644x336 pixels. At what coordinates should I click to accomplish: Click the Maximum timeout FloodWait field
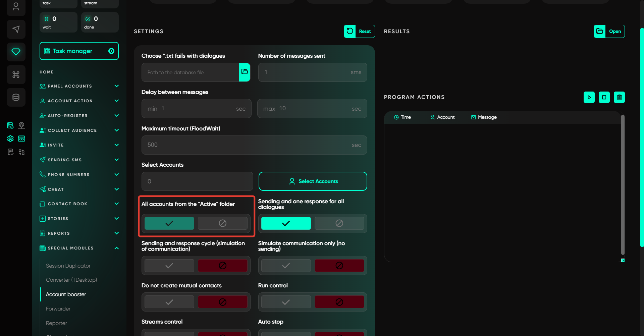click(248, 145)
